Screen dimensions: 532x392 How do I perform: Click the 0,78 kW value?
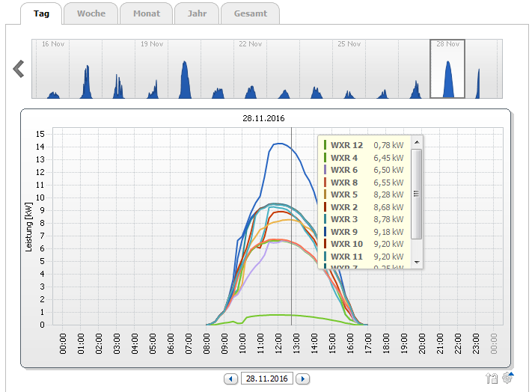click(x=388, y=145)
